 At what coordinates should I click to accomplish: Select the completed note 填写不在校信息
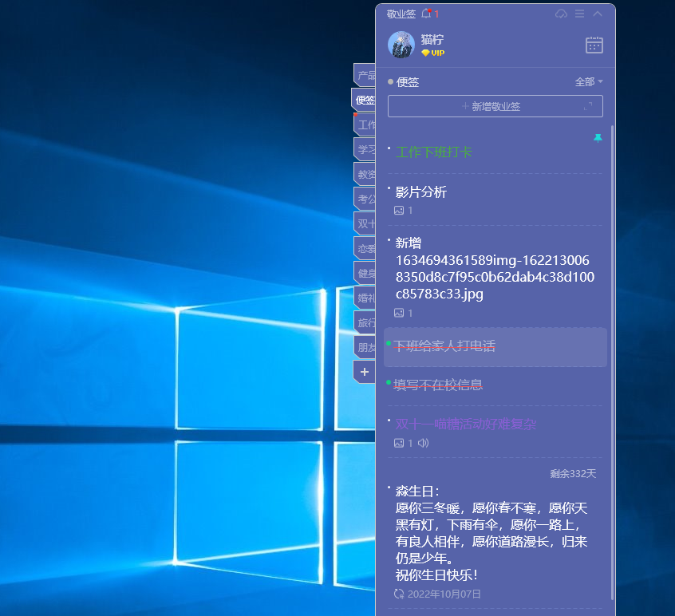pos(438,385)
